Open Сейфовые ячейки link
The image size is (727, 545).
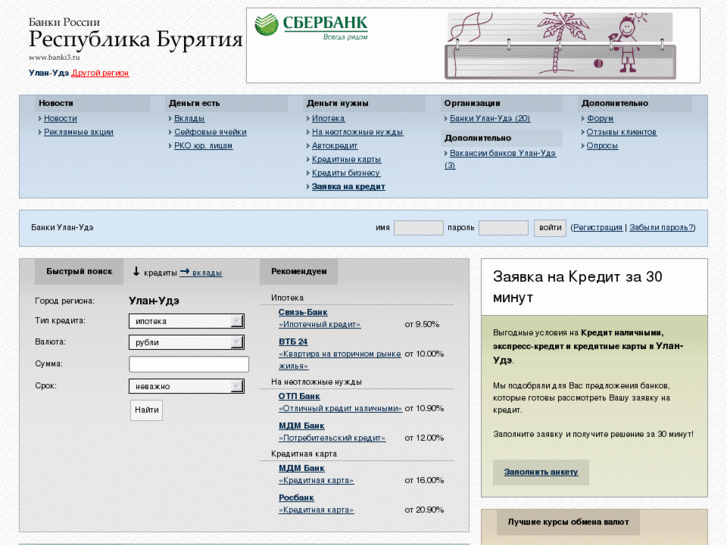pyautogui.click(x=210, y=132)
